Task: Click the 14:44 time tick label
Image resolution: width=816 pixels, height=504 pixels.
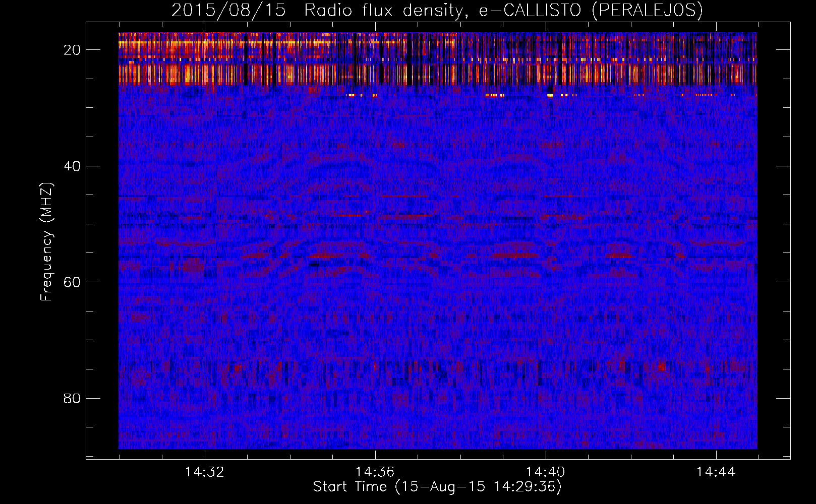Action: click(716, 472)
